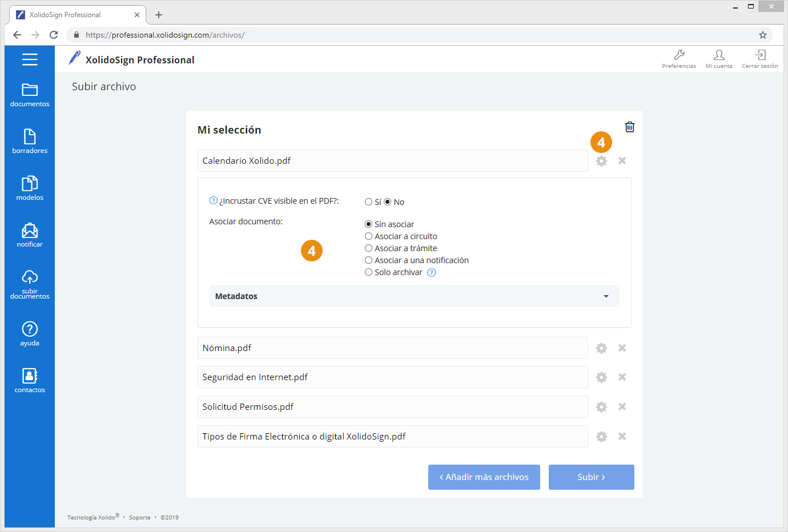Expand the Metadatos section

[414, 296]
